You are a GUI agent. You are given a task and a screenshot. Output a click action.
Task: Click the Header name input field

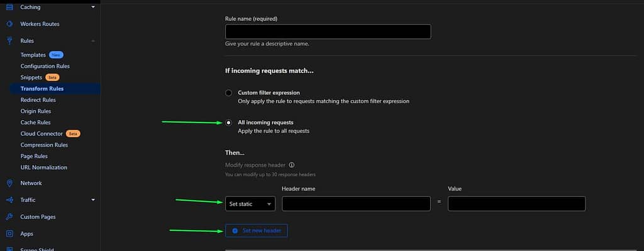[x=356, y=204]
